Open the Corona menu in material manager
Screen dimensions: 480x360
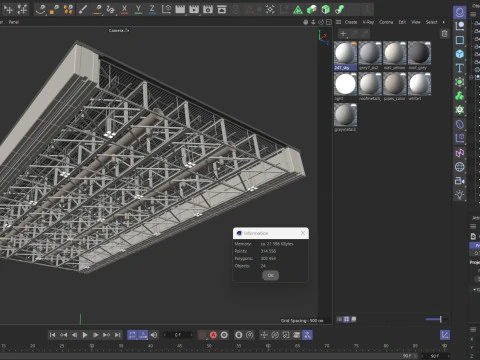point(386,22)
